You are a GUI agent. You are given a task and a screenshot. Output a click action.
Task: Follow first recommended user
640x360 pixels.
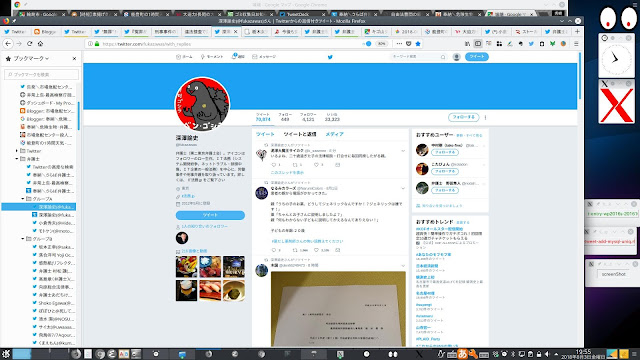pos(444,152)
